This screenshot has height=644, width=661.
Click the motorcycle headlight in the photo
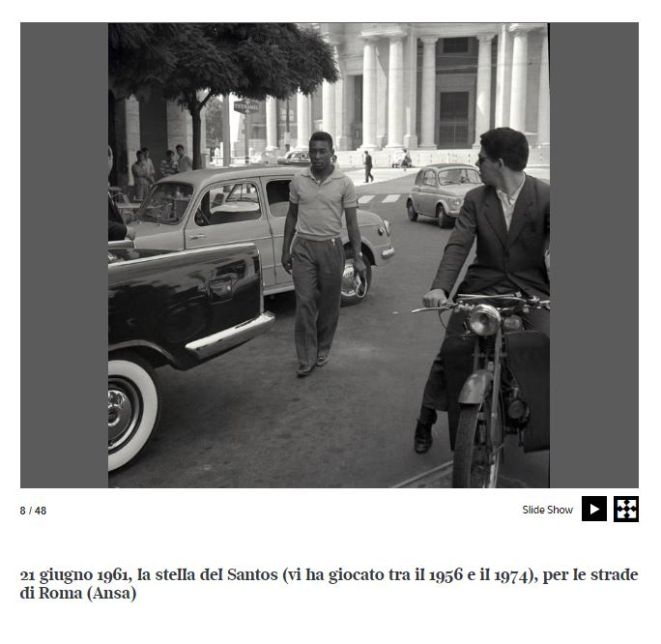pos(484,320)
